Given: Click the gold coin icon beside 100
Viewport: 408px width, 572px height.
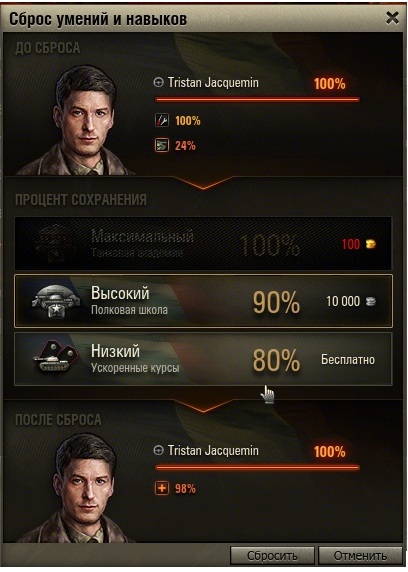Looking at the screenshot, I should coord(370,244).
